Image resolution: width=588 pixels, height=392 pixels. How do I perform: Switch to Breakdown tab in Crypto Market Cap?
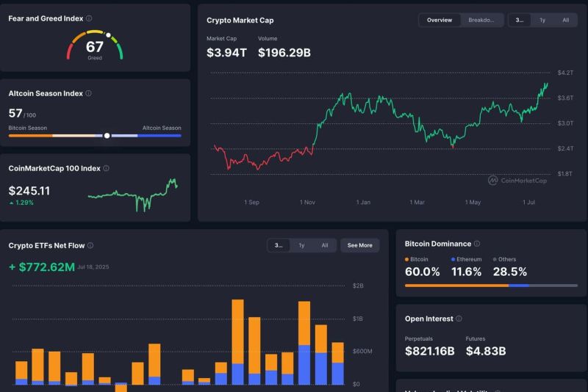(x=481, y=21)
